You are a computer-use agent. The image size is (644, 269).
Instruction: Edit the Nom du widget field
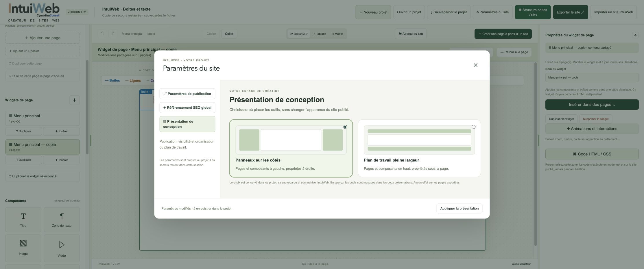point(592,77)
